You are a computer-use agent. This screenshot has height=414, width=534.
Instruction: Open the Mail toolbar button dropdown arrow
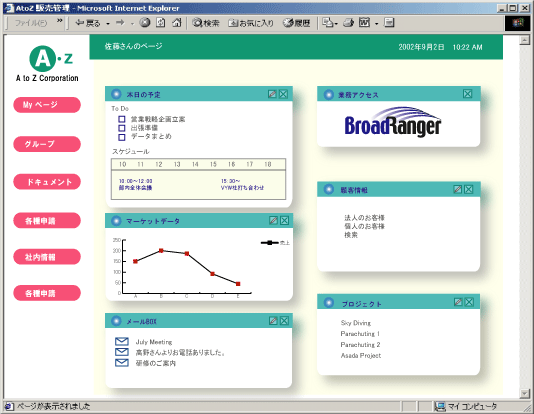[337, 23]
